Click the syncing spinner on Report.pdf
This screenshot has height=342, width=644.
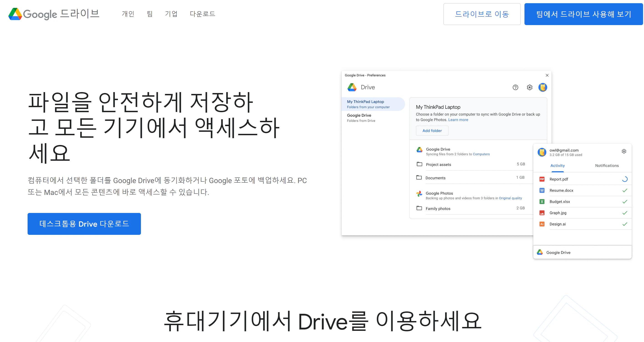(x=625, y=179)
